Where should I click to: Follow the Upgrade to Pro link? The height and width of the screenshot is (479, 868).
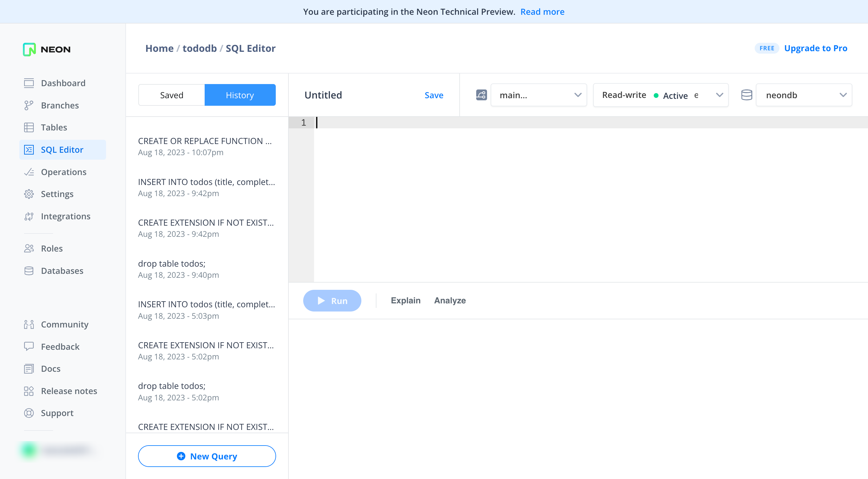(x=816, y=48)
